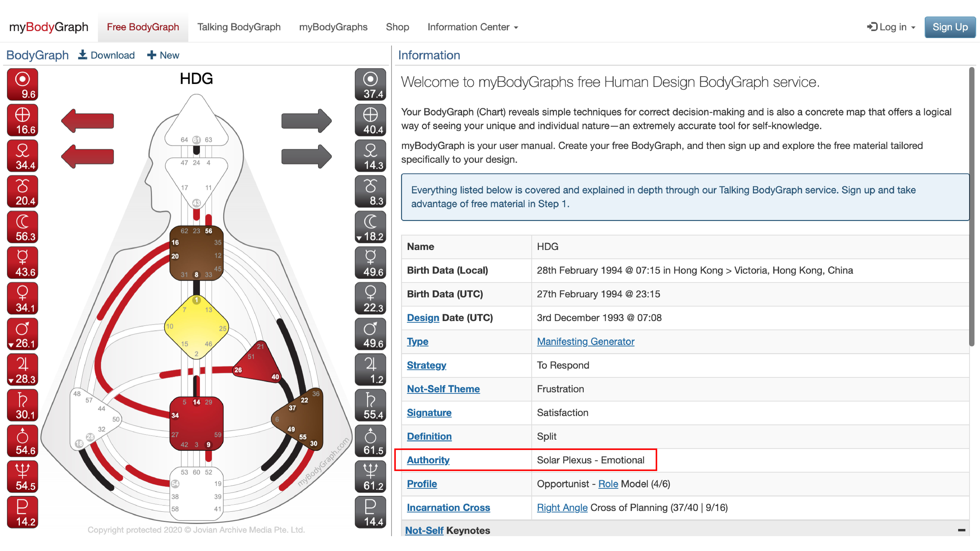Click the grey Pluto 14.4 tile
Image resolution: width=980 pixels, height=551 pixels.
[370, 512]
